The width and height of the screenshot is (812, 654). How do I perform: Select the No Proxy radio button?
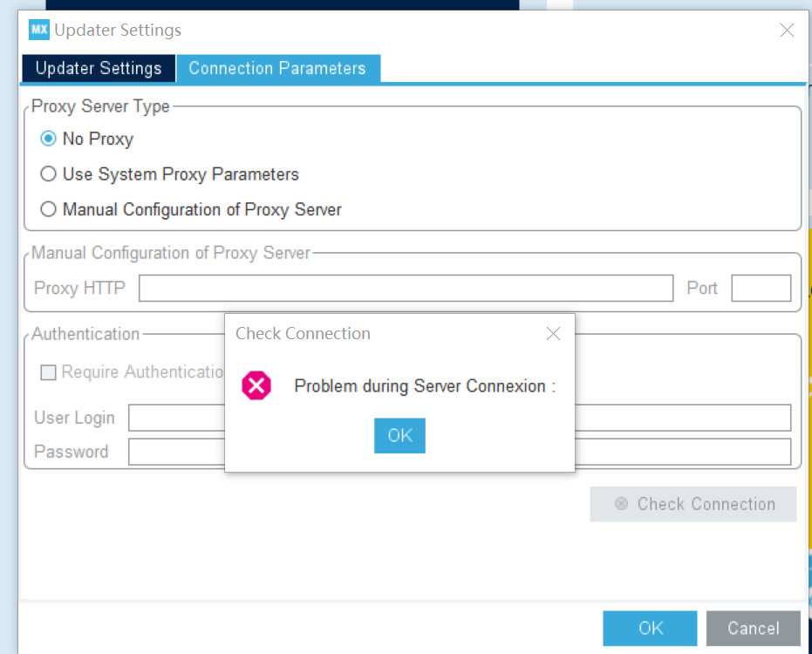pyautogui.click(x=48, y=139)
